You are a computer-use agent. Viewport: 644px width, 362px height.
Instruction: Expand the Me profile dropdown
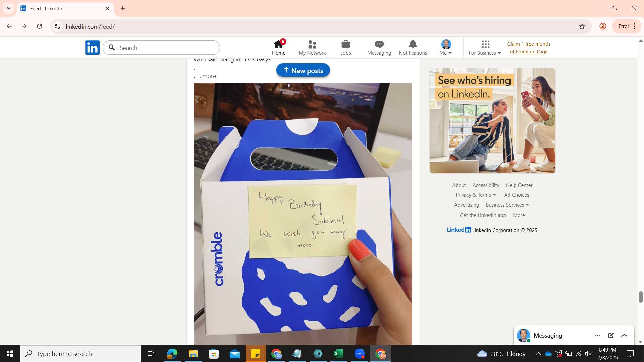pos(446,48)
